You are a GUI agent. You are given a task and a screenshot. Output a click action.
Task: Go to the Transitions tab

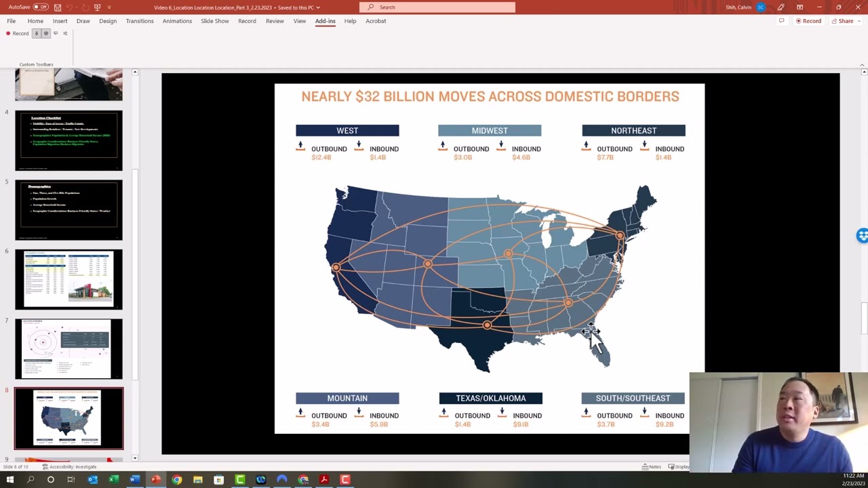[x=140, y=21]
